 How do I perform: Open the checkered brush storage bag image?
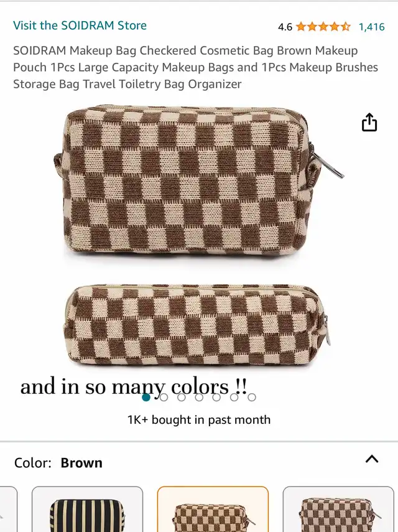pos(197,325)
